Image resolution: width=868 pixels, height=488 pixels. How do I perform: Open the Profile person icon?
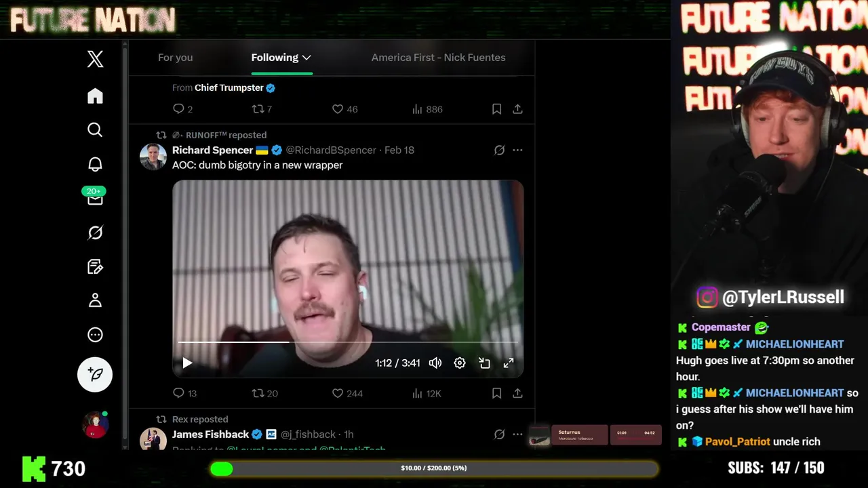95,300
